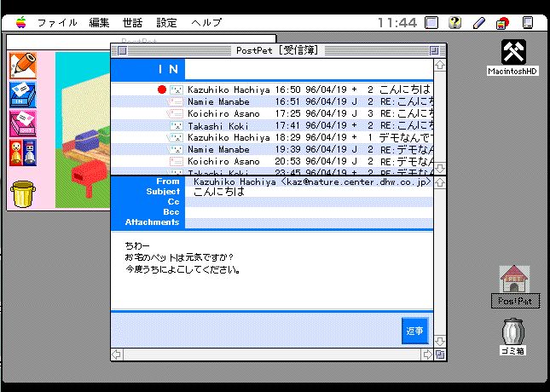This screenshot has height=392, width=550.
Task: Select Takashi Koki 17:41 message row
Action: 272,125
